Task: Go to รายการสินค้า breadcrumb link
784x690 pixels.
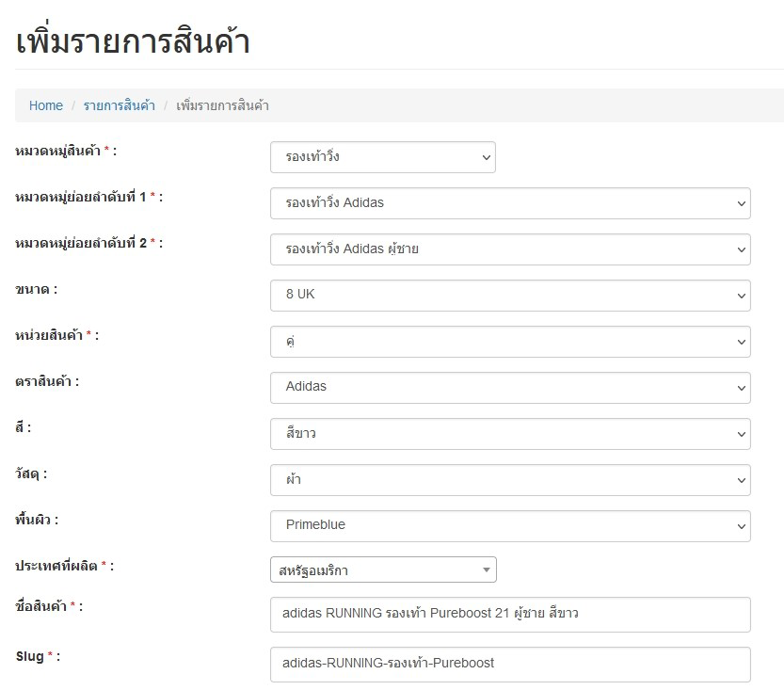Action: pos(119,105)
